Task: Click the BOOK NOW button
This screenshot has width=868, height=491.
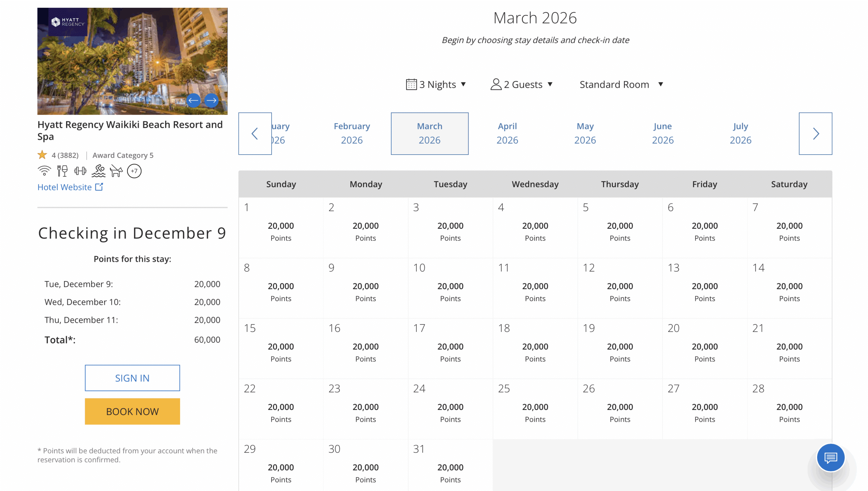Action: 132,411
